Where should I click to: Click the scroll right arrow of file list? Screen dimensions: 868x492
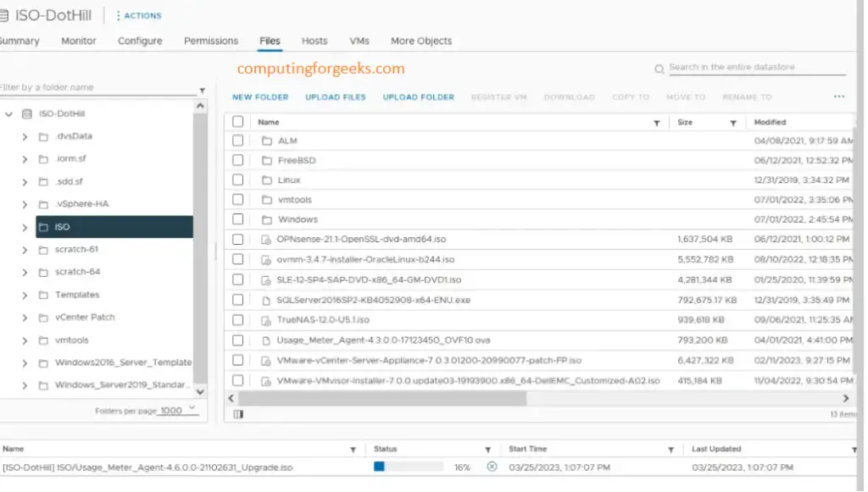845,399
